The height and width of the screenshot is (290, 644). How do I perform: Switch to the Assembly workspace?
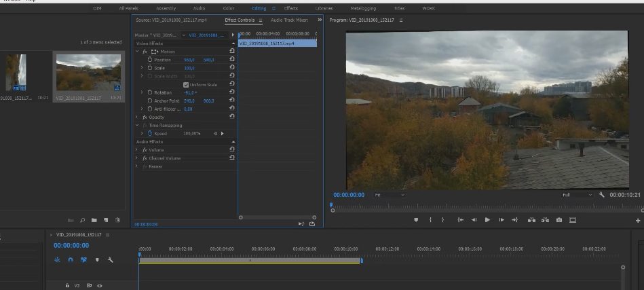pyautogui.click(x=166, y=8)
